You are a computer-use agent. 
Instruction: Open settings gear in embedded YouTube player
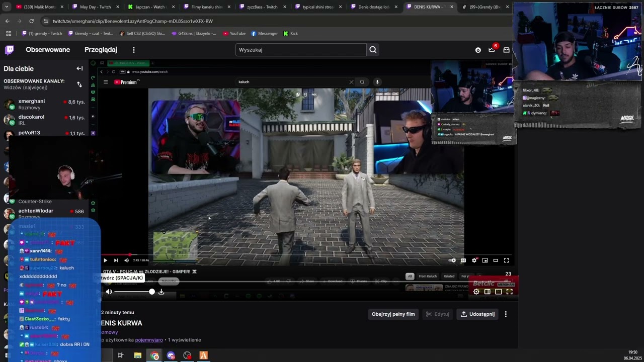(x=474, y=260)
